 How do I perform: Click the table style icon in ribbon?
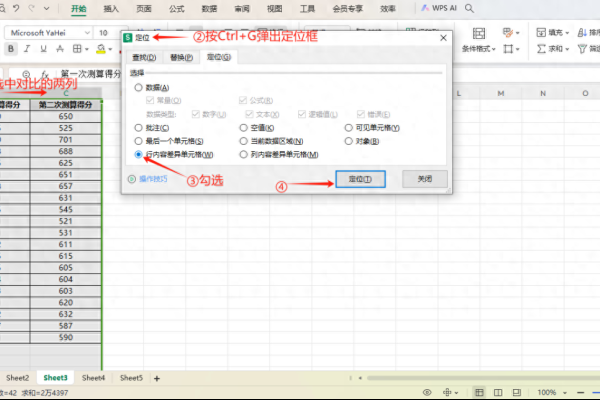[508, 33]
